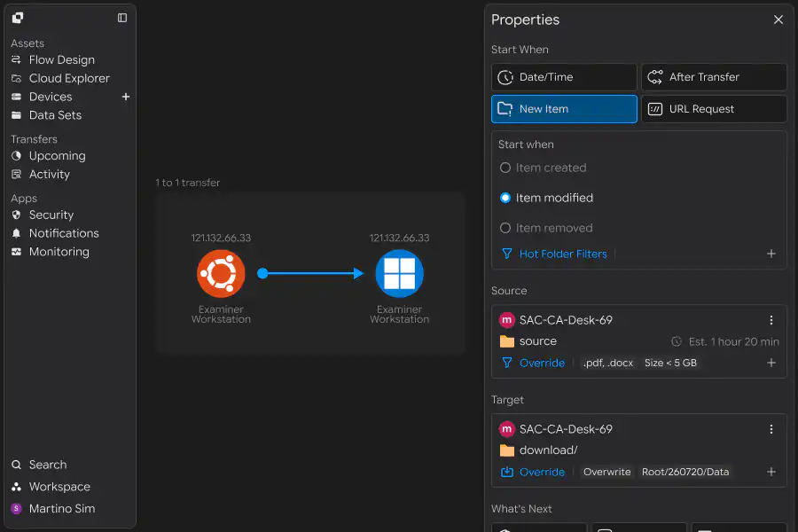Open Devices in sidebar
Image resolution: width=798 pixels, height=532 pixels.
coord(42,97)
